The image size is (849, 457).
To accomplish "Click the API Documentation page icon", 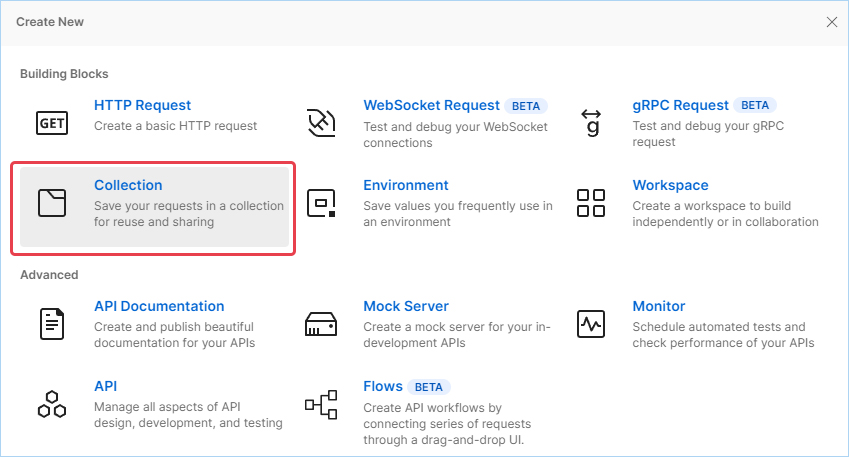I will (x=52, y=324).
